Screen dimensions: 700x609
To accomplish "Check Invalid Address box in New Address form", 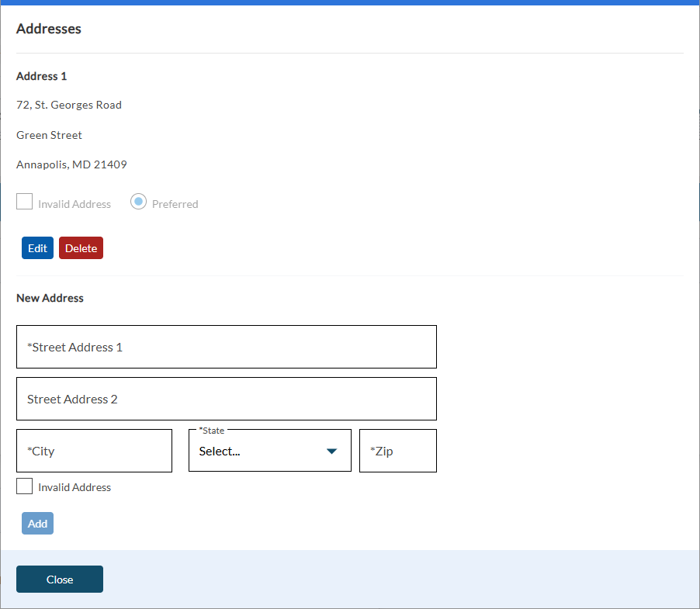I will coord(25,486).
